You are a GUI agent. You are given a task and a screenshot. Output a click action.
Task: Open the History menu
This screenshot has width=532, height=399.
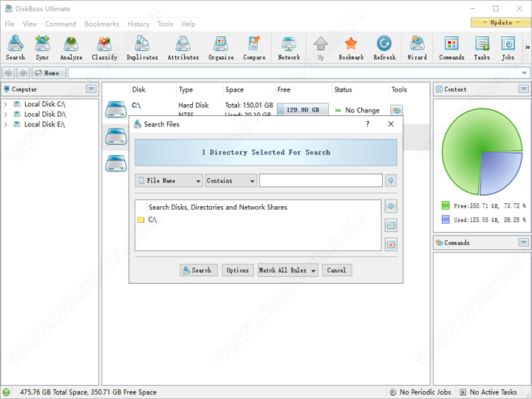point(138,24)
